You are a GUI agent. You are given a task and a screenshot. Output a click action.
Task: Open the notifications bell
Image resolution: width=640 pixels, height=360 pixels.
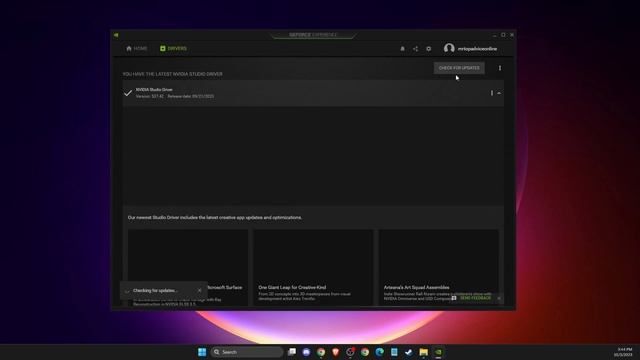tap(402, 49)
